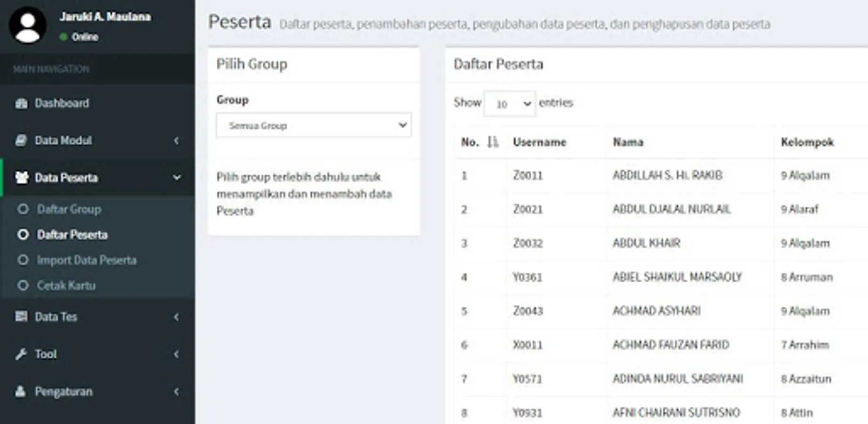Sort table by the No. column icon
This screenshot has height=424, width=868.
tap(493, 142)
